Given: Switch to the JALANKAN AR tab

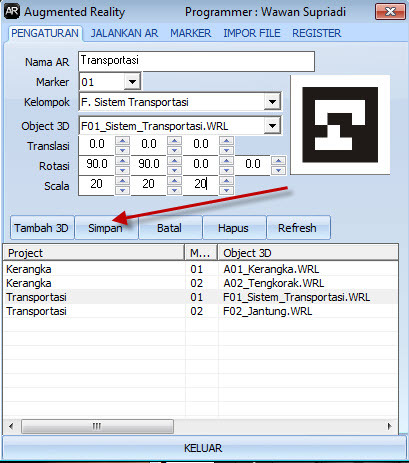Looking at the screenshot, I should click(124, 33).
